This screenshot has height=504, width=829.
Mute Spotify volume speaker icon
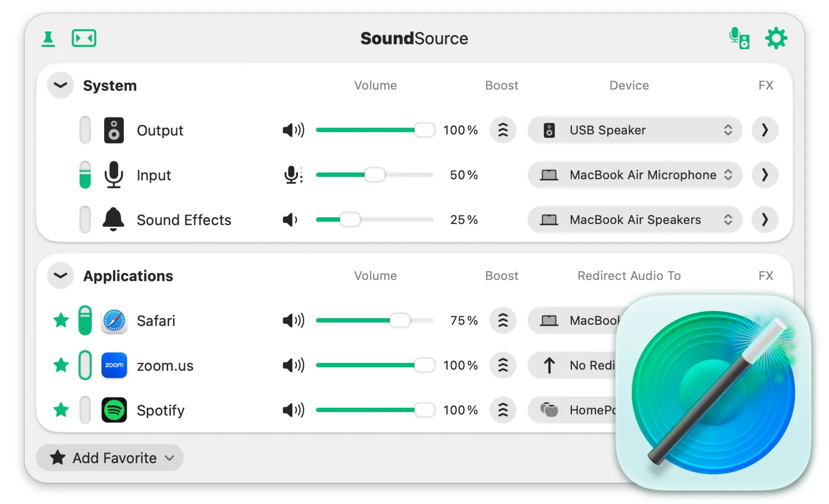point(294,410)
